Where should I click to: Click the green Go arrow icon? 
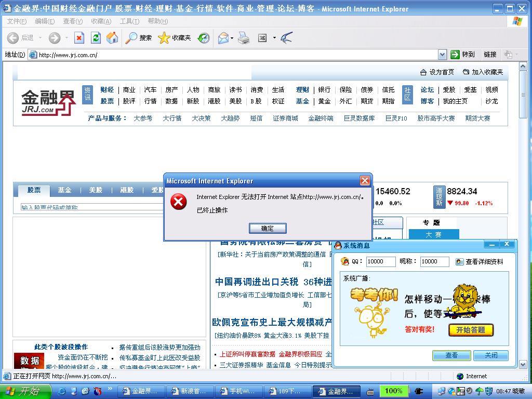click(x=455, y=54)
